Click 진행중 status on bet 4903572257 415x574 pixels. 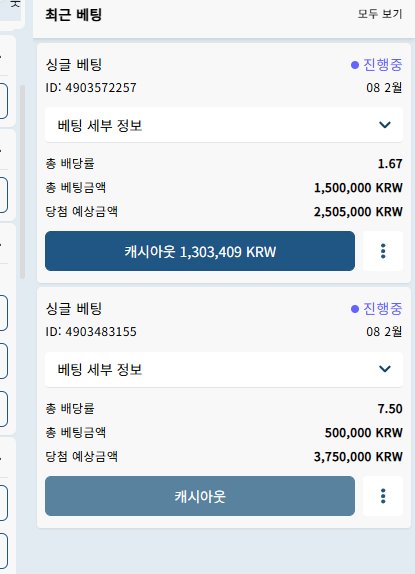(x=382, y=65)
